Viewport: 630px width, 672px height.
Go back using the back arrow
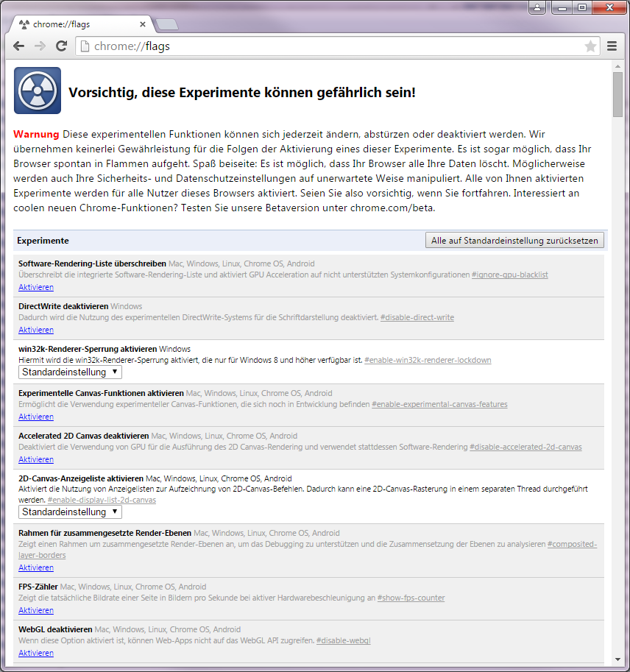point(19,46)
